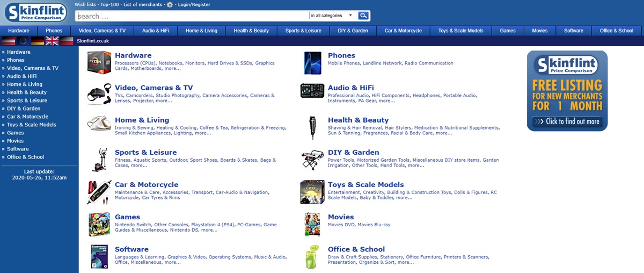Screen dimensions: 644x273
Task: Click the Hardware processor box image
Action: [99, 62]
